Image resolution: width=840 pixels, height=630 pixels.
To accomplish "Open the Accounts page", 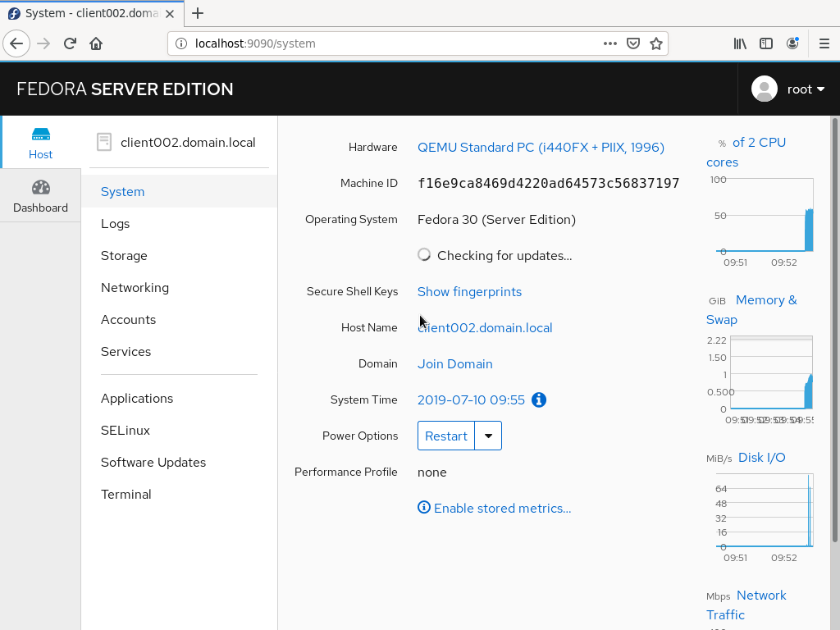I will click(180, 319).
